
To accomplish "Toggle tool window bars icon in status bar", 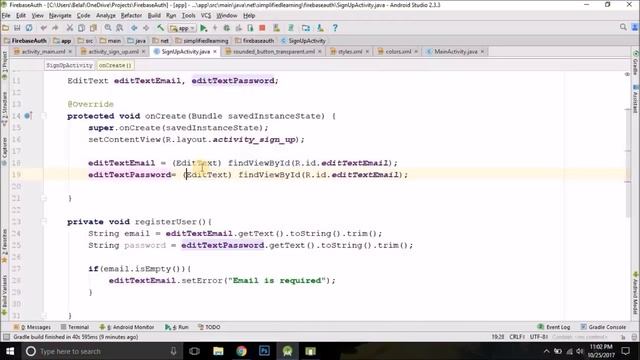I will [6, 337].
